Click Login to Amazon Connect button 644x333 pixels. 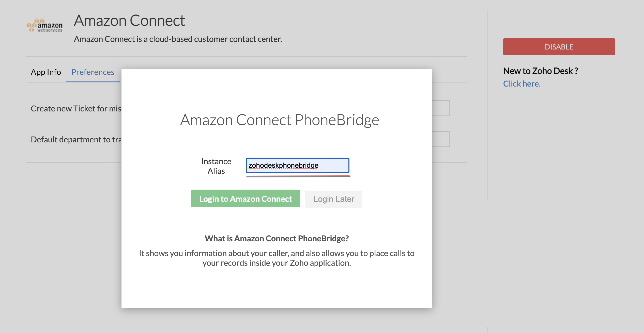click(246, 199)
